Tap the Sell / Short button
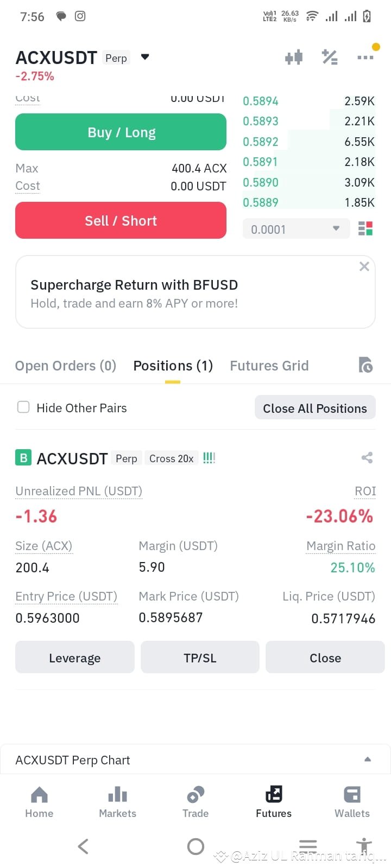This screenshot has height=868, width=391. pos(121,220)
